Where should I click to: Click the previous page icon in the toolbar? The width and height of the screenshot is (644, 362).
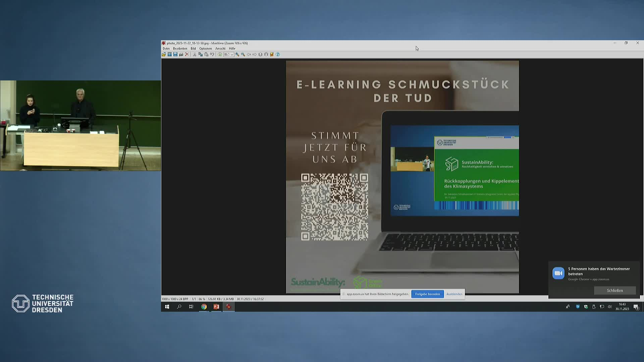tap(260, 54)
